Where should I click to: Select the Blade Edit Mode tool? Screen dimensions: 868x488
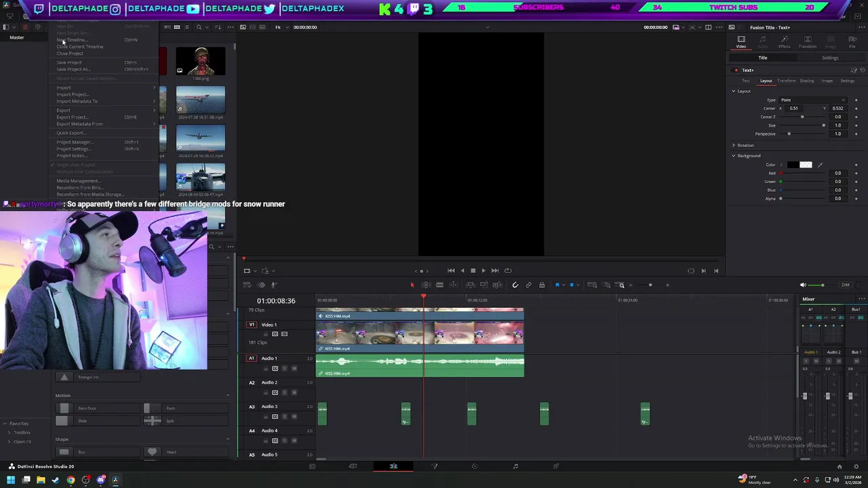(x=439, y=285)
